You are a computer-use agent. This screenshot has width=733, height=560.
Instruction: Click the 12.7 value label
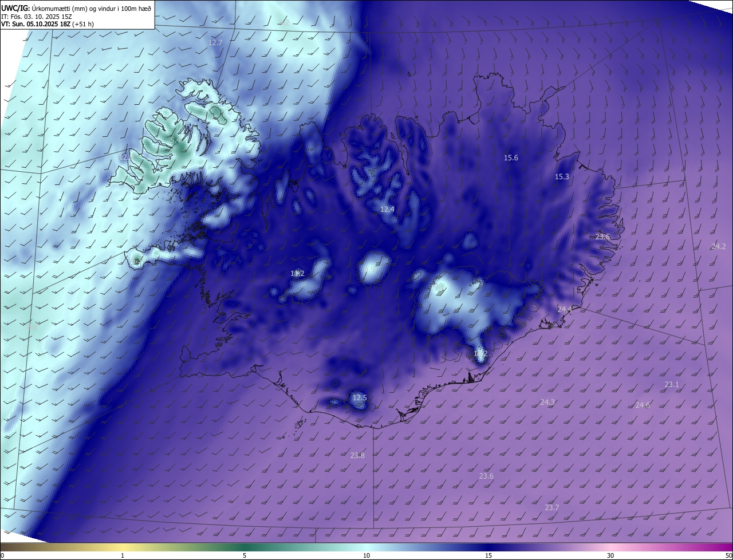(215, 43)
